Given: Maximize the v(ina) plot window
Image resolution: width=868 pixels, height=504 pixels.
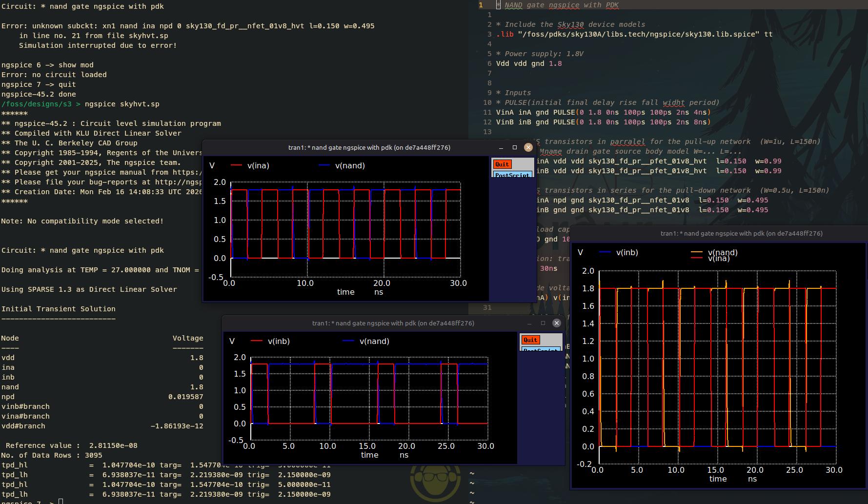Looking at the screenshot, I should [x=514, y=147].
